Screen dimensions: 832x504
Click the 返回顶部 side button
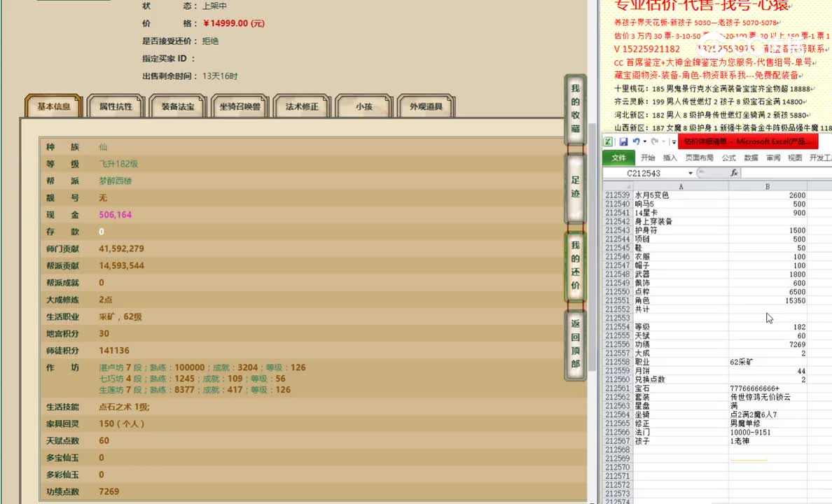pyautogui.click(x=575, y=344)
